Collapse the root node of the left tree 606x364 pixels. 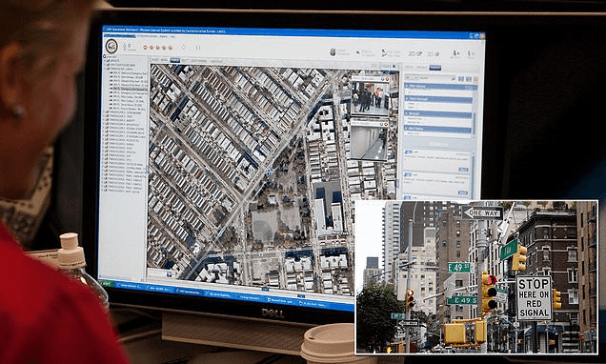[105, 56]
